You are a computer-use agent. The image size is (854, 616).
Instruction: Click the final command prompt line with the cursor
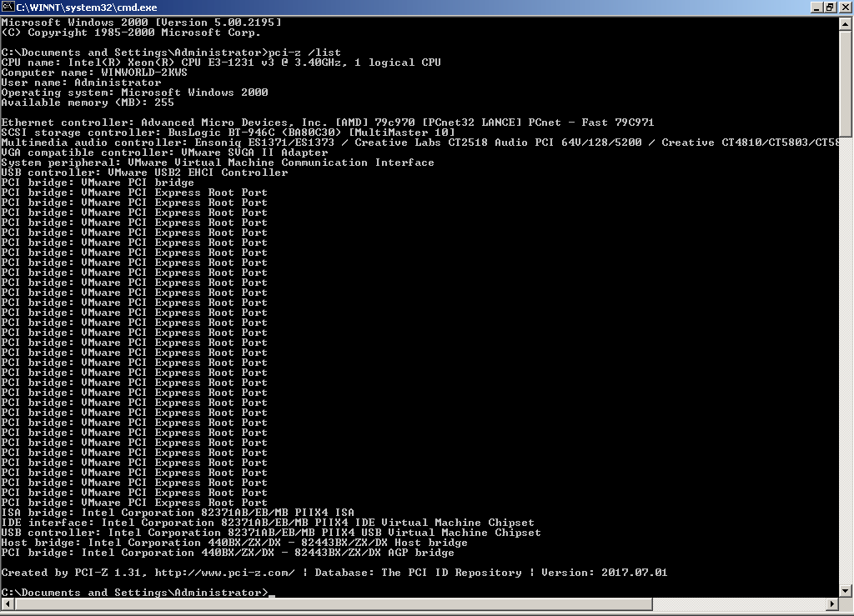138,593
